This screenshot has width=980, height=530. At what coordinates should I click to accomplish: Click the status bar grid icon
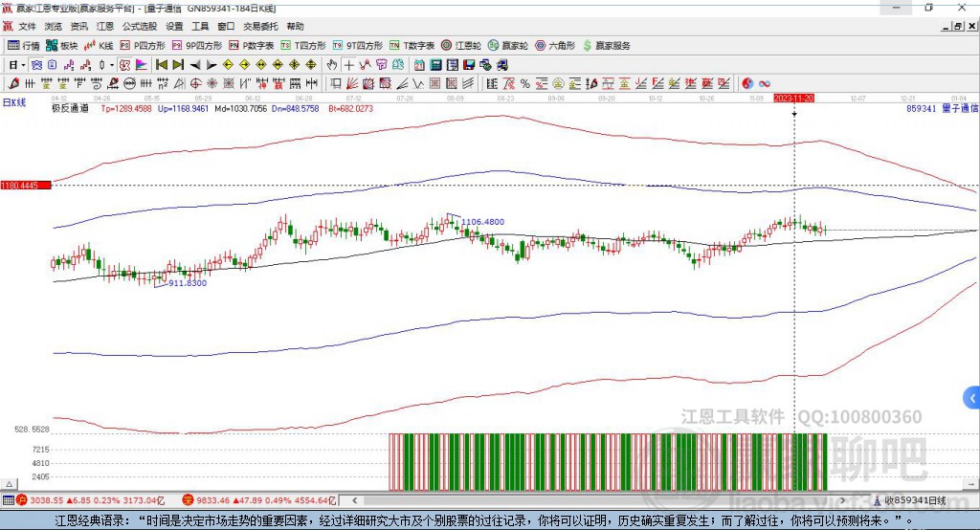pyautogui.click(x=8, y=500)
